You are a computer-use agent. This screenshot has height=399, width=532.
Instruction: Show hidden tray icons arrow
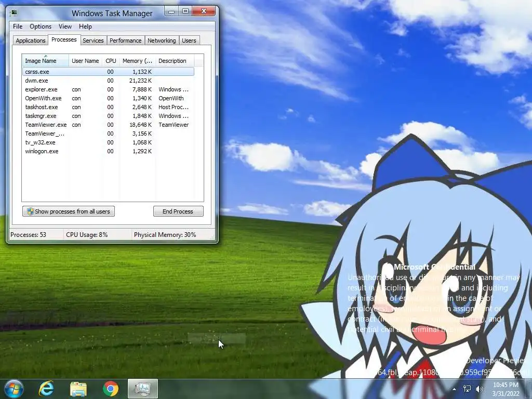click(454, 389)
